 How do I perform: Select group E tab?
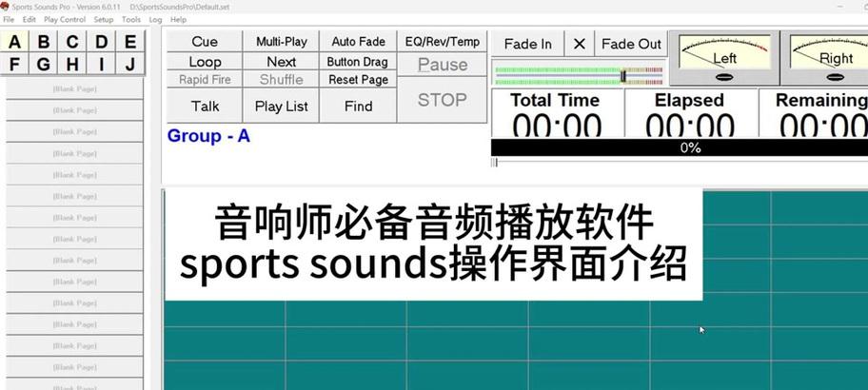click(130, 42)
